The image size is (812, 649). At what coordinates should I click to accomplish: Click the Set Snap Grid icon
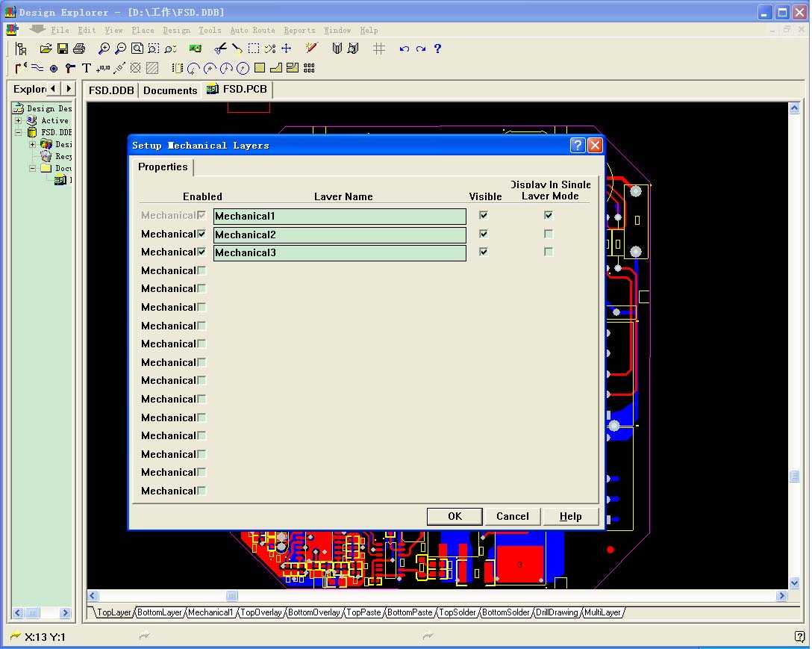[x=379, y=49]
